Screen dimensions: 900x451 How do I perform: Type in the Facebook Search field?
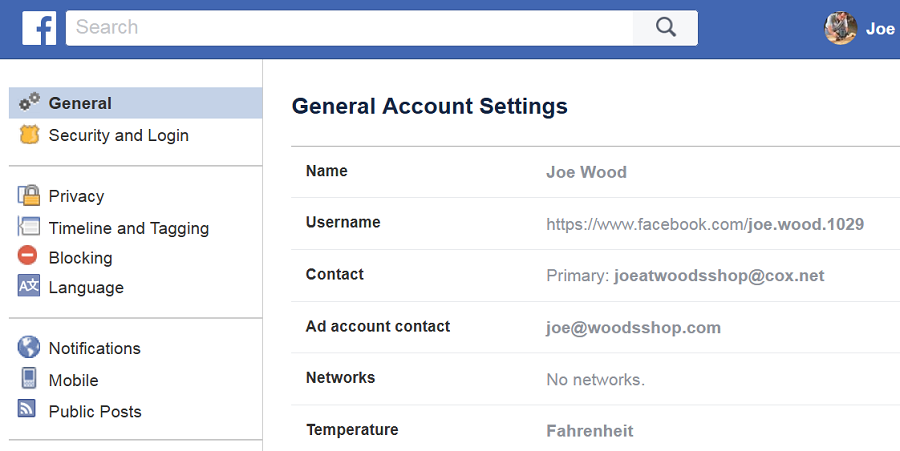(x=350, y=28)
